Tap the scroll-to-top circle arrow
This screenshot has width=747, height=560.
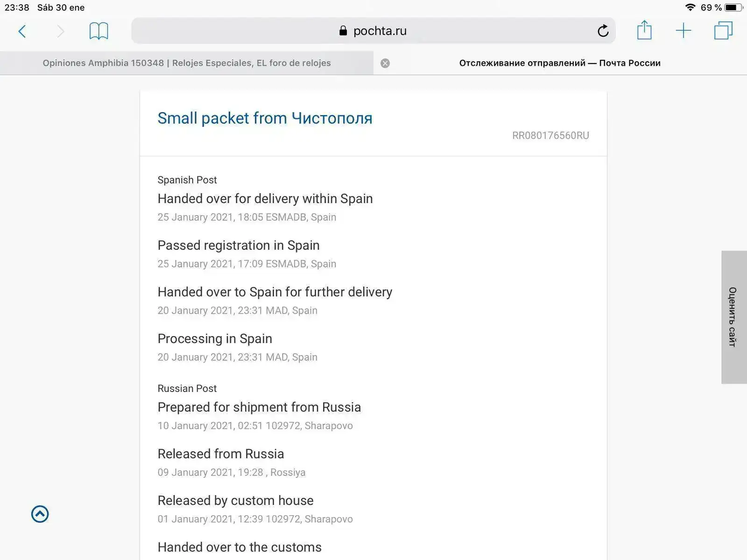pyautogui.click(x=40, y=514)
